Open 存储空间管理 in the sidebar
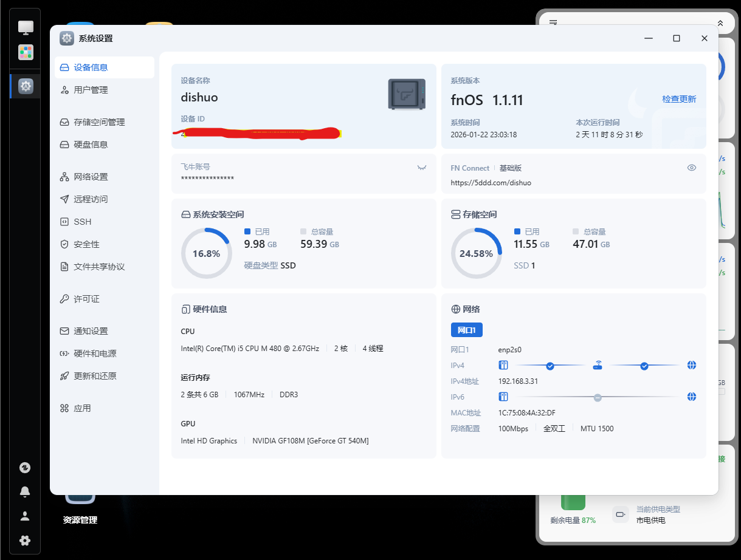Screen dimensions: 741x560 tap(105, 122)
